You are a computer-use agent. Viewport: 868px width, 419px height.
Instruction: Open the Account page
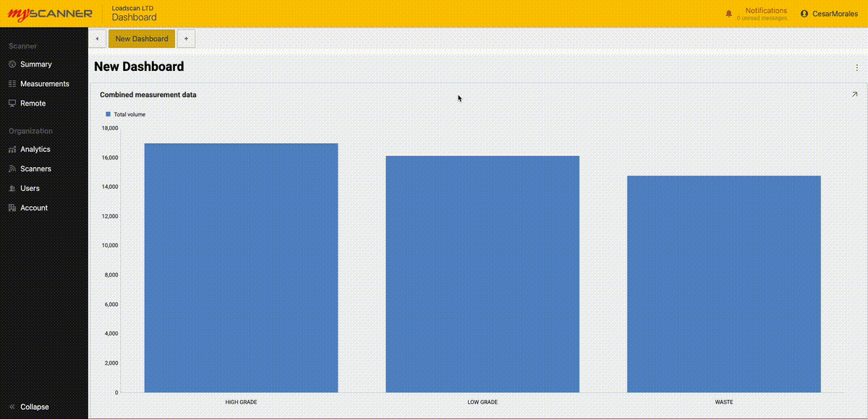(x=34, y=208)
